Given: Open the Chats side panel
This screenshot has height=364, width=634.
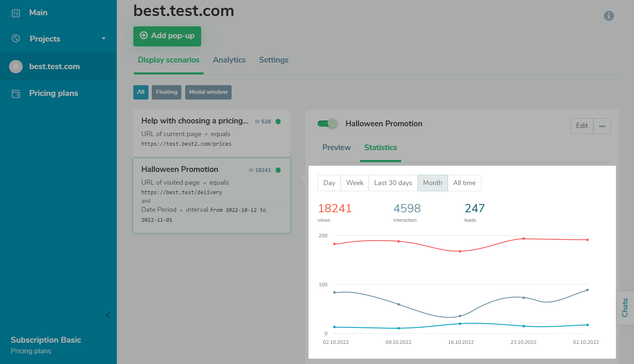Looking at the screenshot, I should tap(625, 308).
